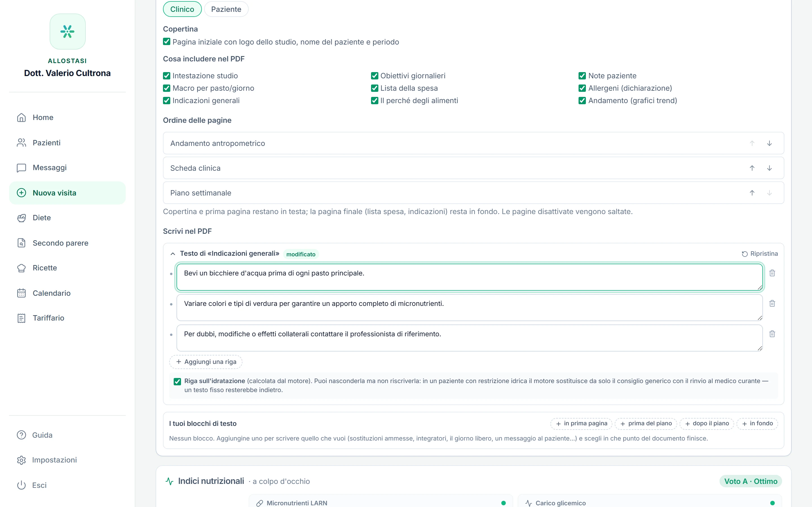The height and width of the screenshot is (507, 812).
Task: Delete the 'Bevi un bicchiere d'acqua' row
Action: tap(772, 273)
